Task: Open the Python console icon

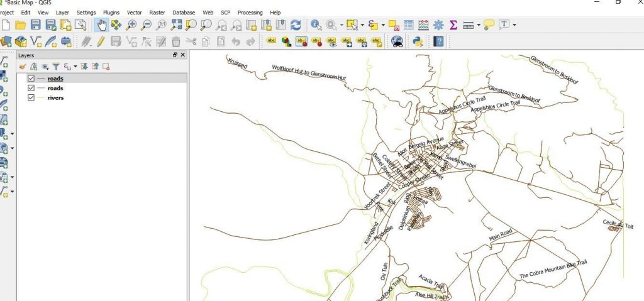Action: click(x=416, y=41)
